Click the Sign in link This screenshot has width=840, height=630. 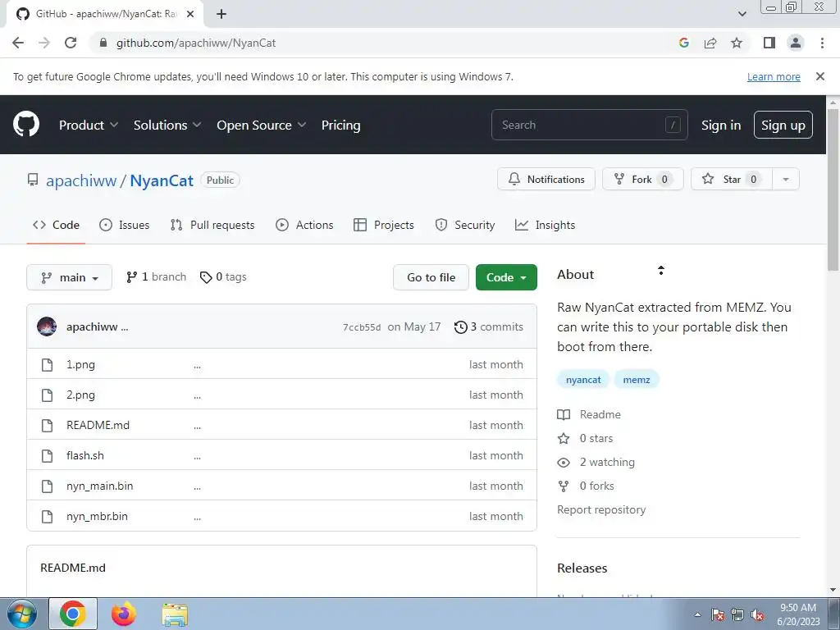tap(720, 125)
